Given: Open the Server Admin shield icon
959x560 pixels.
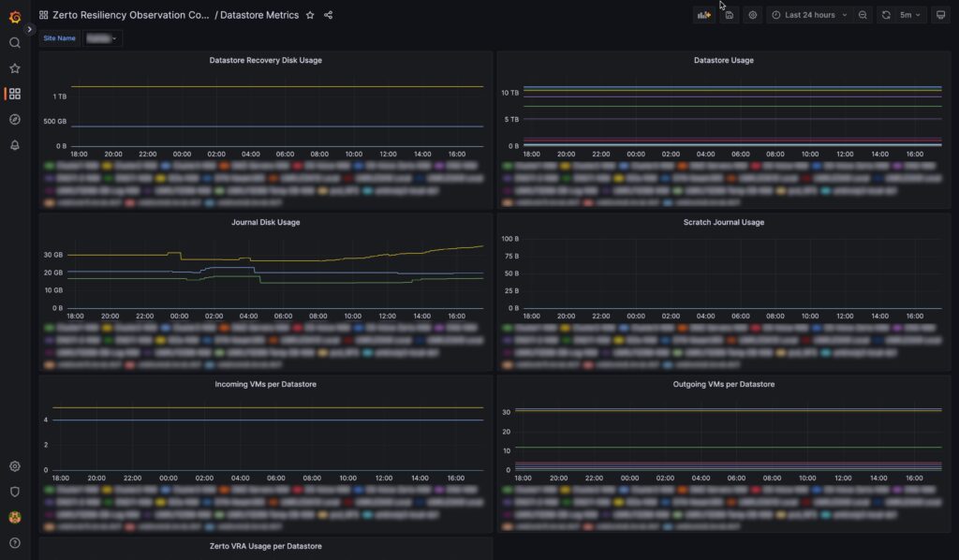Looking at the screenshot, I should click(x=15, y=492).
